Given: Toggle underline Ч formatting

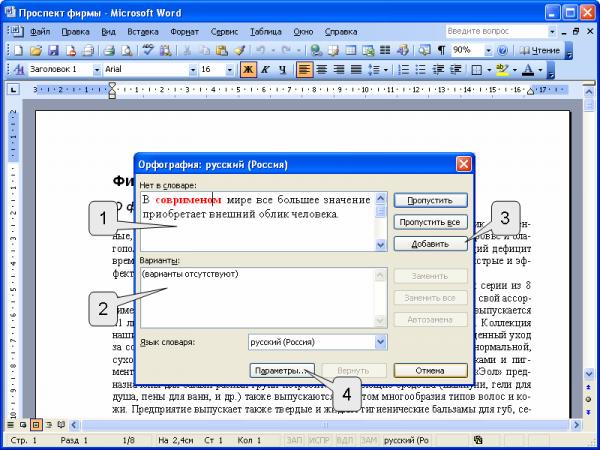Looking at the screenshot, I should coord(282,70).
